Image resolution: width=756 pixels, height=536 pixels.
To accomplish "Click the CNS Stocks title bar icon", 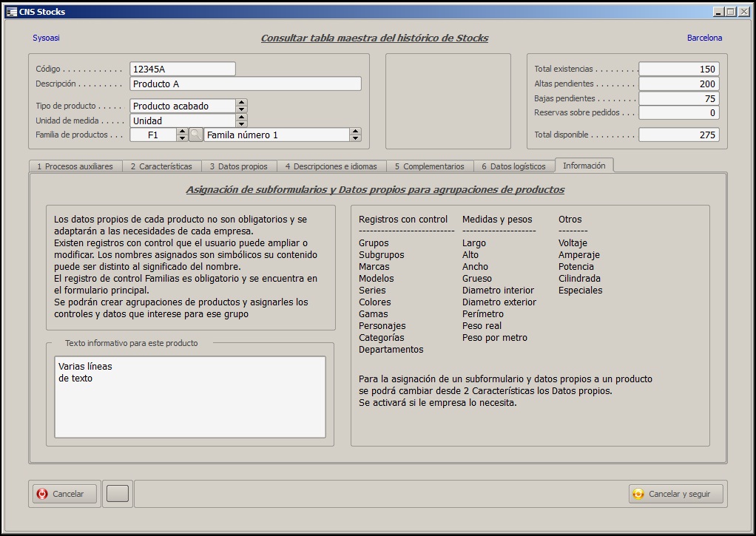I will 12,12.
